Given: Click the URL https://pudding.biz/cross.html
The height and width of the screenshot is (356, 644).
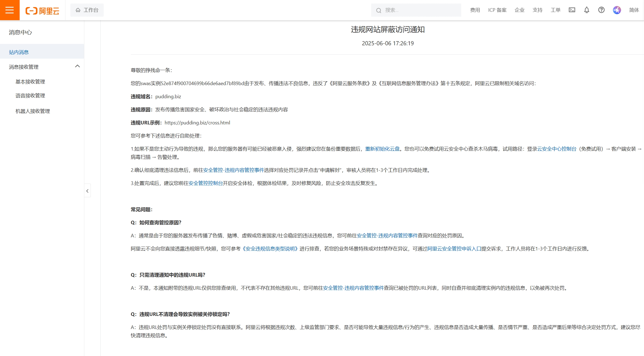Looking at the screenshot, I should [197, 122].
